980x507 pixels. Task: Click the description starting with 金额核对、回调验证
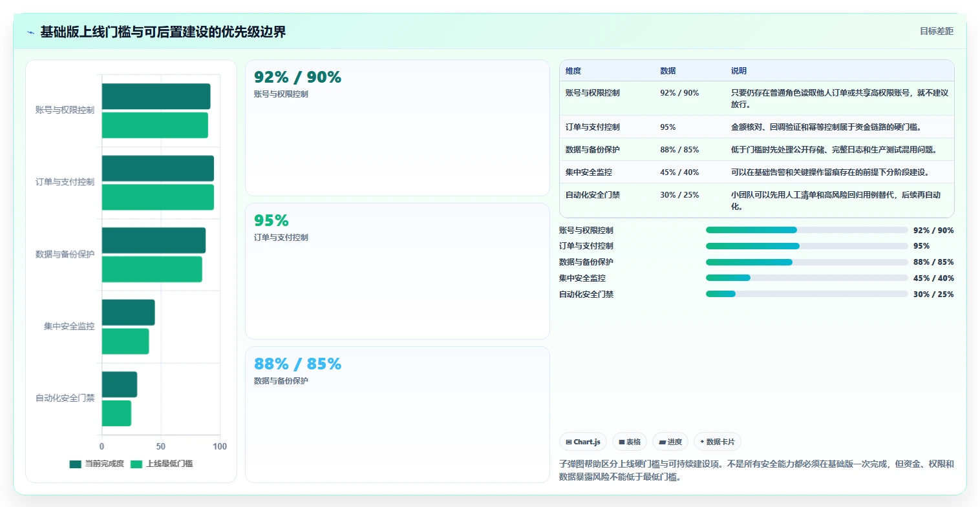tap(826, 127)
